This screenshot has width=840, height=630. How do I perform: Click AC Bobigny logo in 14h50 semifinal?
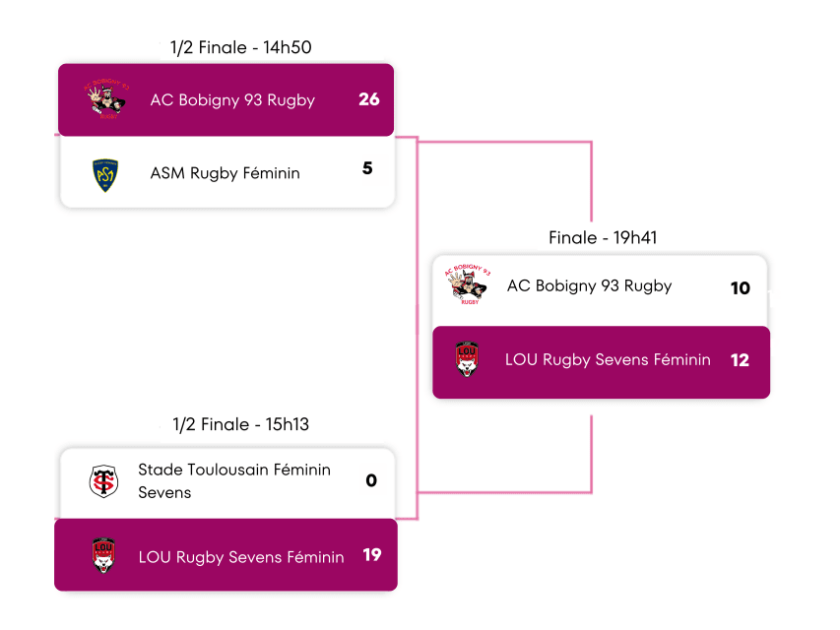105,99
